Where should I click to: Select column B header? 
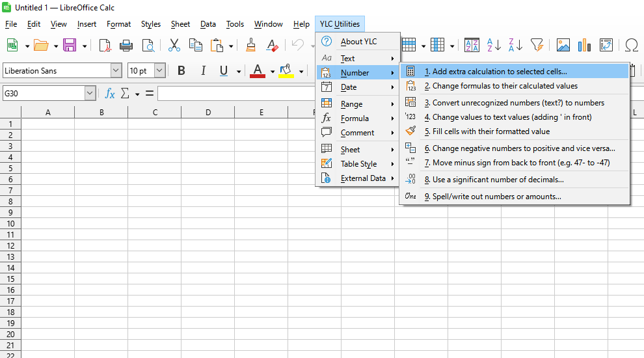click(x=101, y=113)
